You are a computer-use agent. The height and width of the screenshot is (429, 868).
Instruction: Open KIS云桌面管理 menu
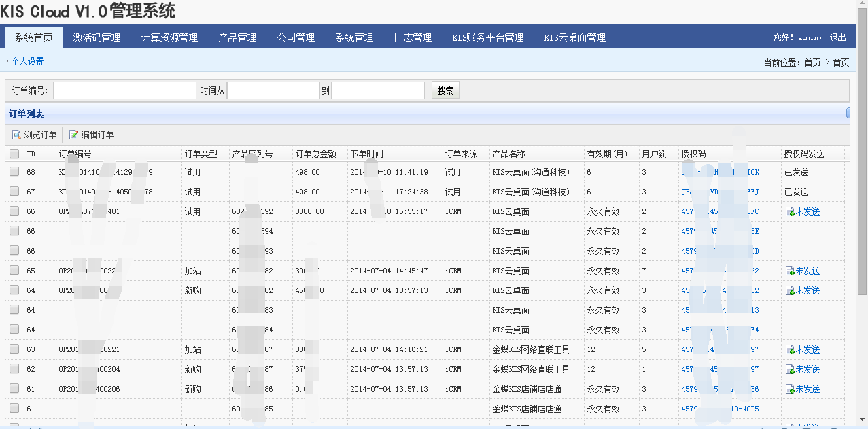pyautogui.click(x=574, y=37)
